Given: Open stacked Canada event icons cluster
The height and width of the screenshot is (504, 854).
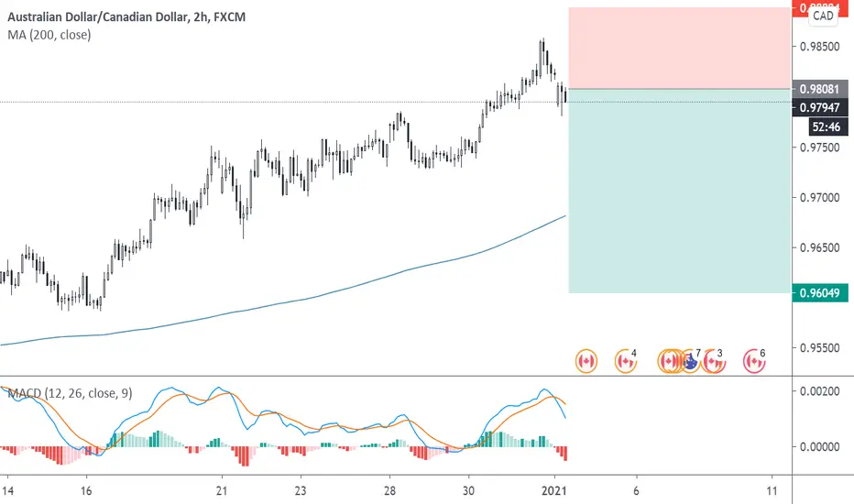Looking at the screenshot, I should 670,361.
